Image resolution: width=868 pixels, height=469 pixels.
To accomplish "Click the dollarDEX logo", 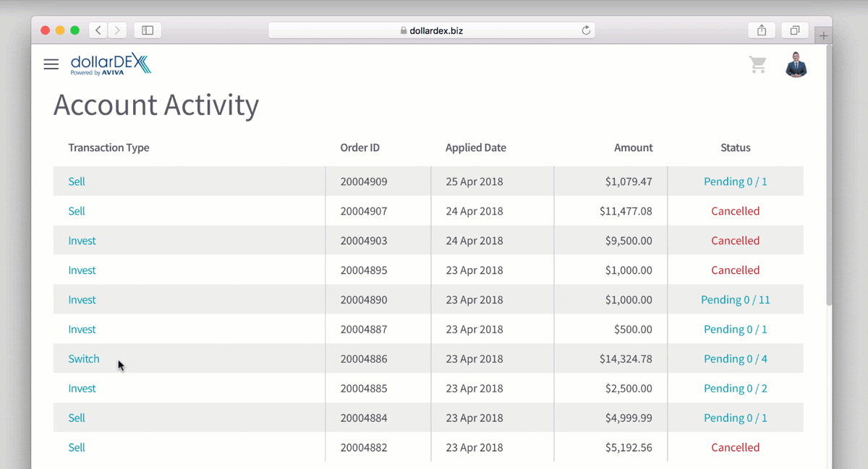I will [x=111, y=64].
